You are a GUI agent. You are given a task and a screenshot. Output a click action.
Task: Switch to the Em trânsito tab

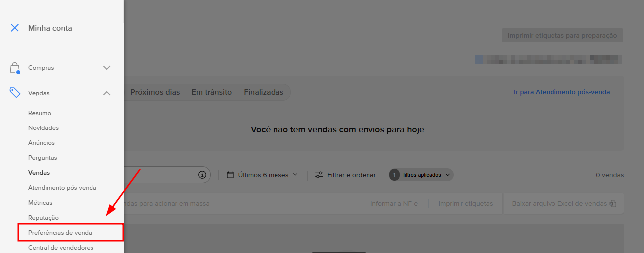(212, 92)
